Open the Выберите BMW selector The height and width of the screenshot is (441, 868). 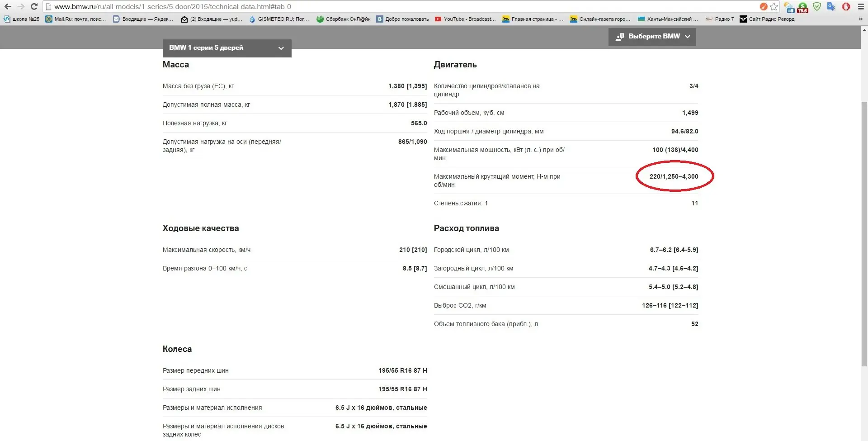point(652,37)
